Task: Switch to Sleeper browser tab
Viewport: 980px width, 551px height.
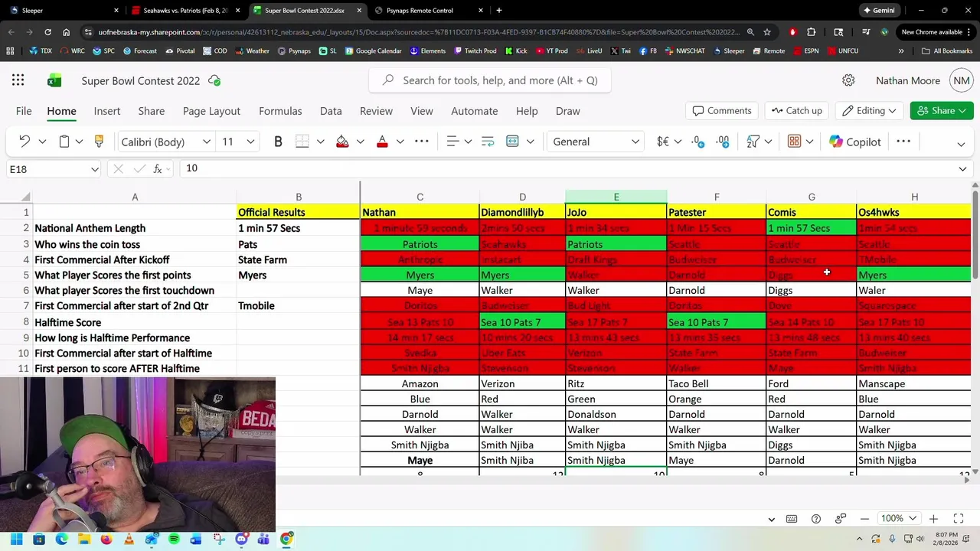Action: click(x=64, y=11)
